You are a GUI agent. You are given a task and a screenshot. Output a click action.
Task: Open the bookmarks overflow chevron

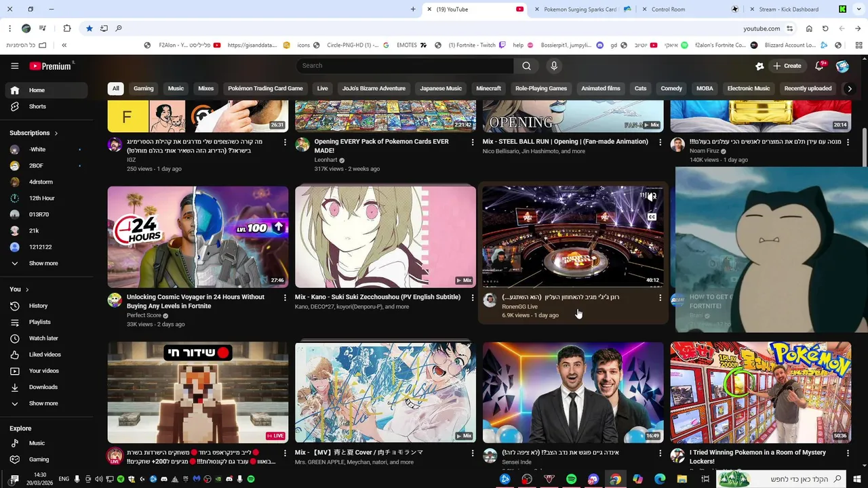pyautogui.click(x=64, y=45)
